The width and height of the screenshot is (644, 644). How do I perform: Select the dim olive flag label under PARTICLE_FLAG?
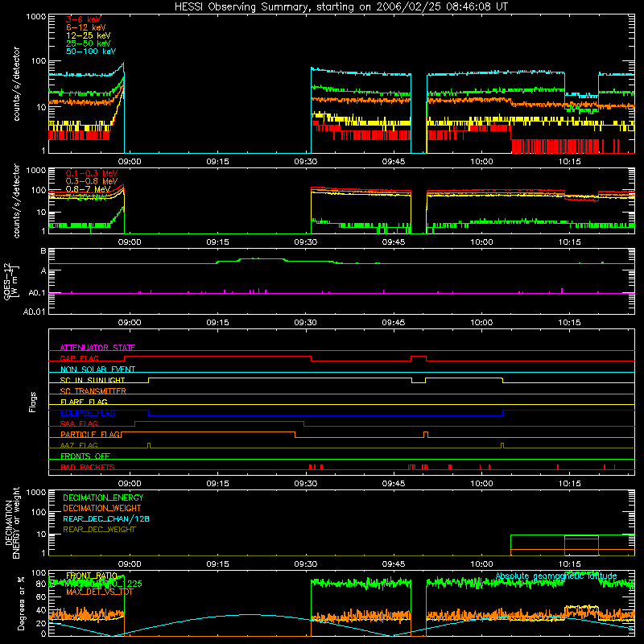point(79,446)
